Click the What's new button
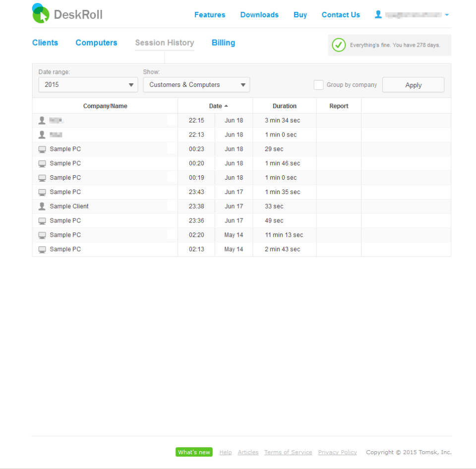 [x=194, y=452]
